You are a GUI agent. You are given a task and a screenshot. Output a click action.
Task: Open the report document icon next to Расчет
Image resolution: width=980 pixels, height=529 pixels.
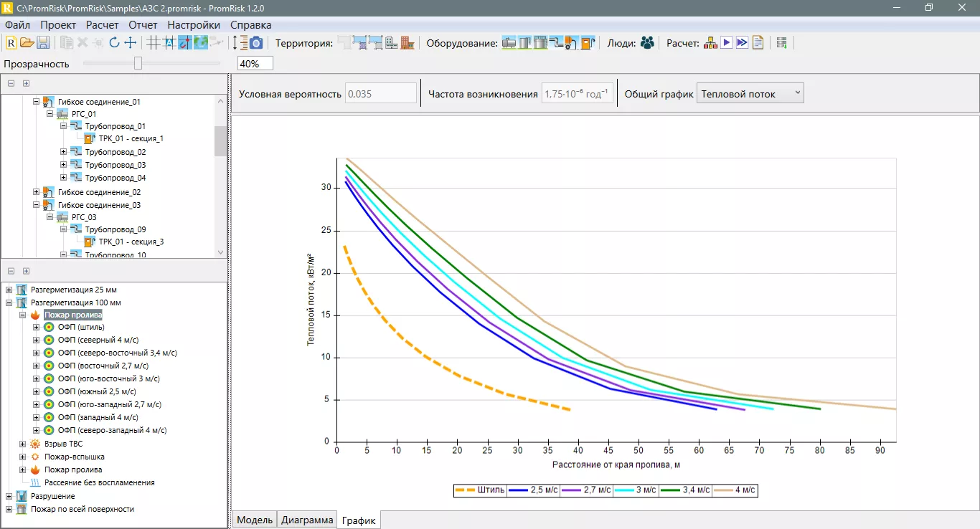tap(758, 42)
